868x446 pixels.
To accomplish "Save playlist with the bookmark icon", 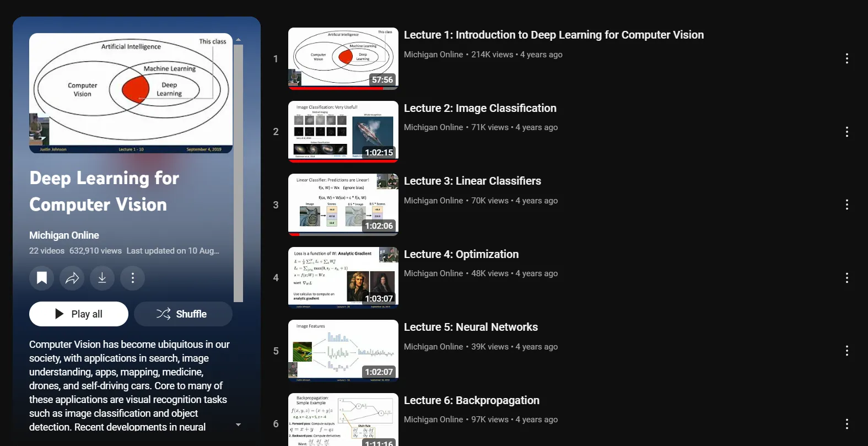I will [x=42, y=278].
